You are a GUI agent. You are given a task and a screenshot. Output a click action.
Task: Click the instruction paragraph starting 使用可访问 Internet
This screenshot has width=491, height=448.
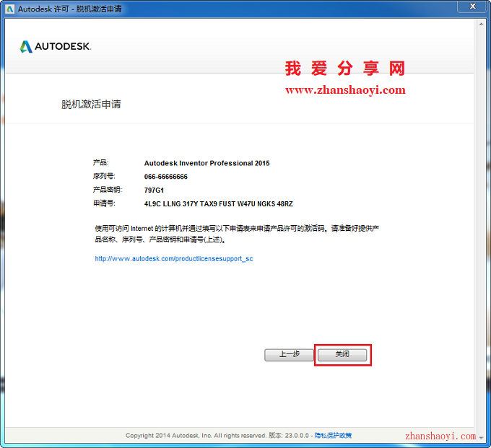[237, 234]
